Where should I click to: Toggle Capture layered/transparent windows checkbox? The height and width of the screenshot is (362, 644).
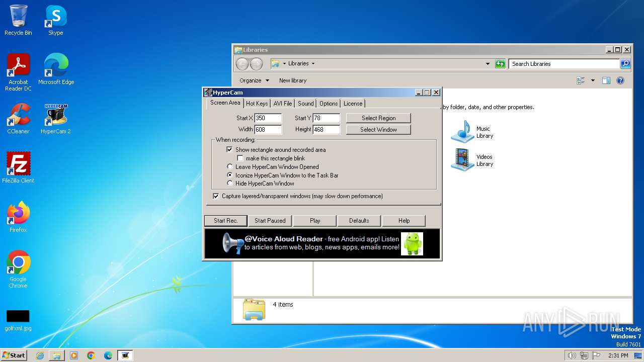click(216, 196)
